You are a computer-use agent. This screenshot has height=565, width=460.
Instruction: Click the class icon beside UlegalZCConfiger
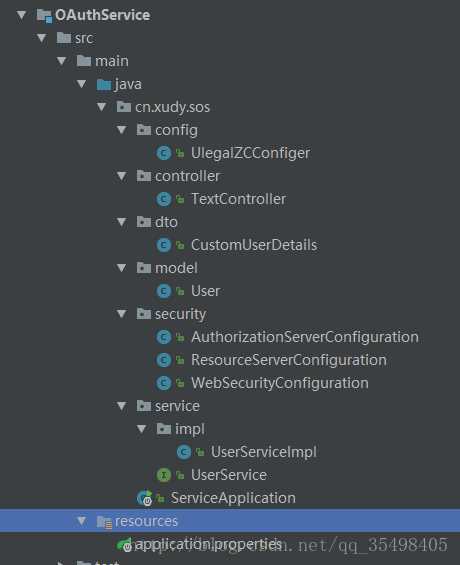pyautogui.click(x=164, y=153)
